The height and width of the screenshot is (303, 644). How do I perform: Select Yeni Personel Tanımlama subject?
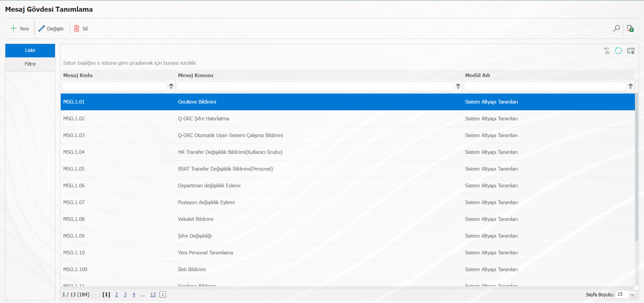click(205, 253)
